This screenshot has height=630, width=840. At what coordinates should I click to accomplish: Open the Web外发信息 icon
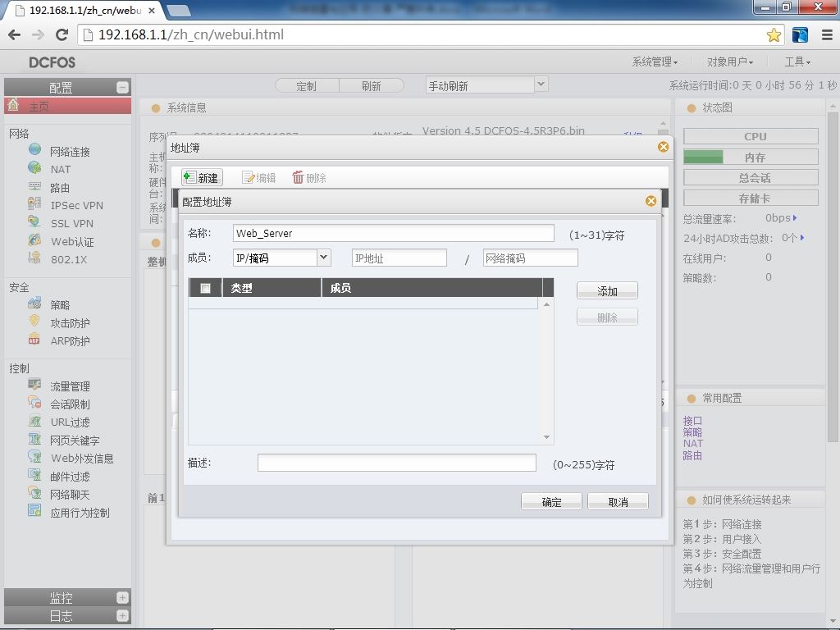click(x=34, y=457)
